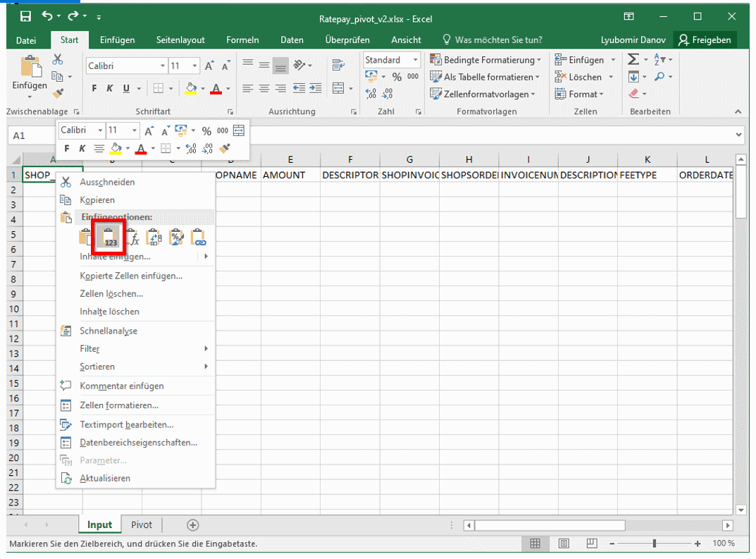Toggle italic formatting in the mini toolbar

(83, 148)
